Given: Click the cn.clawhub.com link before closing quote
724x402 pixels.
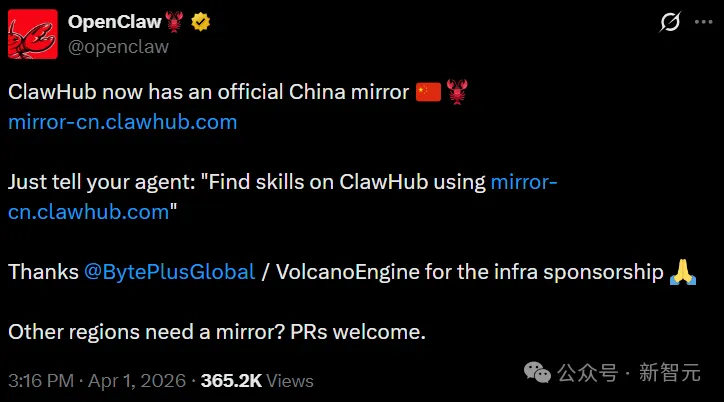Looking at the screenshot, I should pos(89,212).
